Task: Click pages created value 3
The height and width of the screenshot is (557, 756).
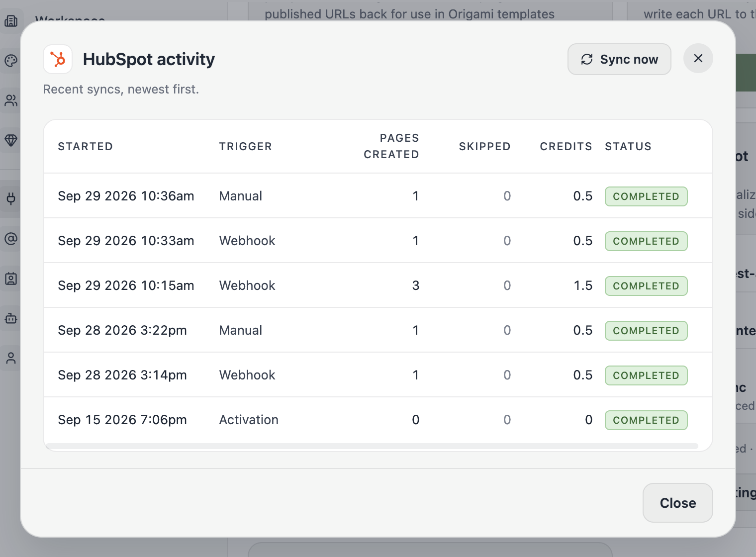Action: pos(416,285)
